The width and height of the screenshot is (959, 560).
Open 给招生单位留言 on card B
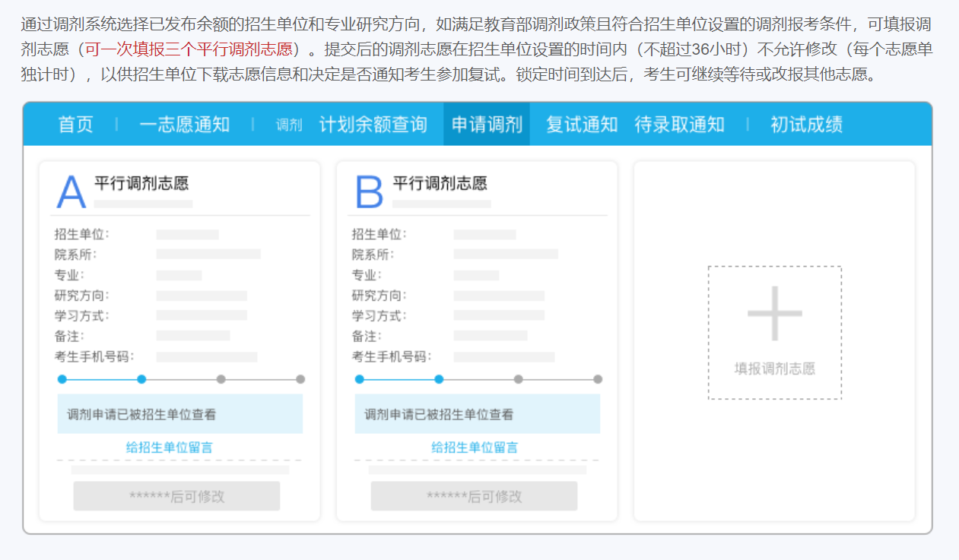pyautogui.click(x=474, y=447)
